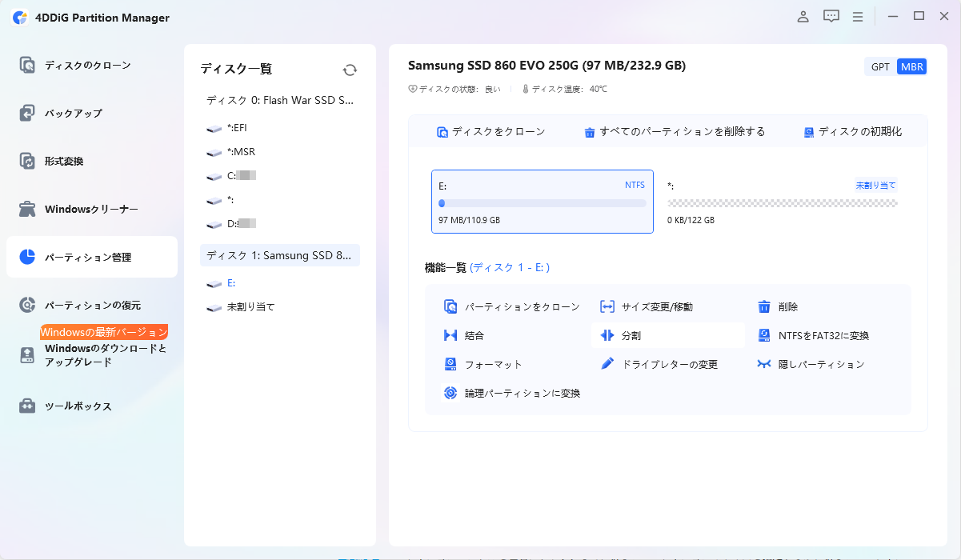Click the (ディスク 1 - E: ) link text
961x560 pixels.
click(510, 267)
